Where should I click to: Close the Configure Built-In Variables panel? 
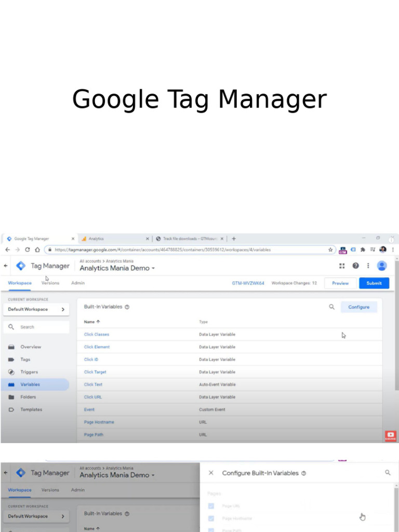pyautogui.click(x=211, y=473)
